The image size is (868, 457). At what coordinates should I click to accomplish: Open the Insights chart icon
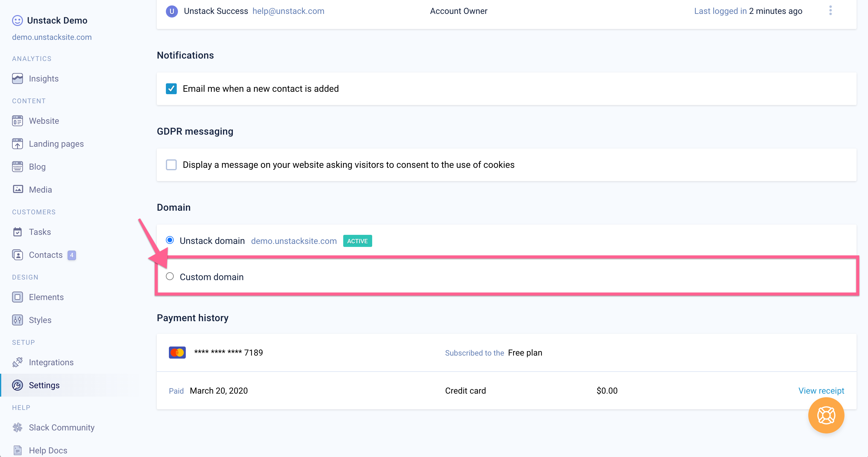click(x=17, y=78)
